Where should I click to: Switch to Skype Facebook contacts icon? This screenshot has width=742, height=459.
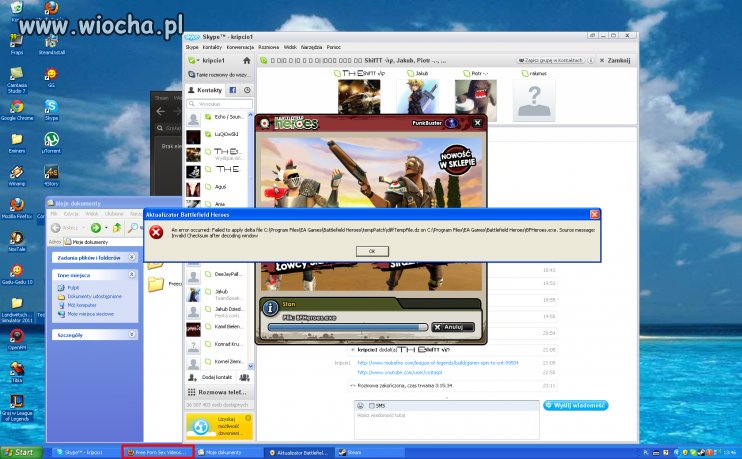click(233, 90)
